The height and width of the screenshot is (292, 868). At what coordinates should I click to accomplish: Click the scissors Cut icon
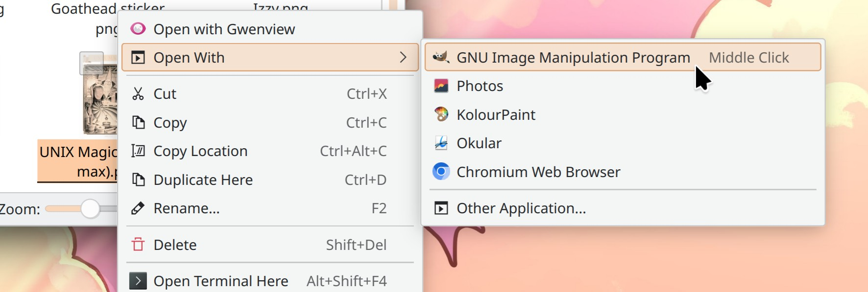click(x=138, y=94)
